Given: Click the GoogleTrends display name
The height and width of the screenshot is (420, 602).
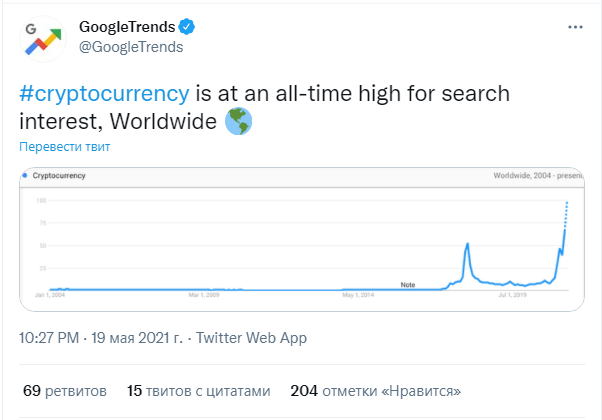Looking at the screenshot, I should coord(127,27).
